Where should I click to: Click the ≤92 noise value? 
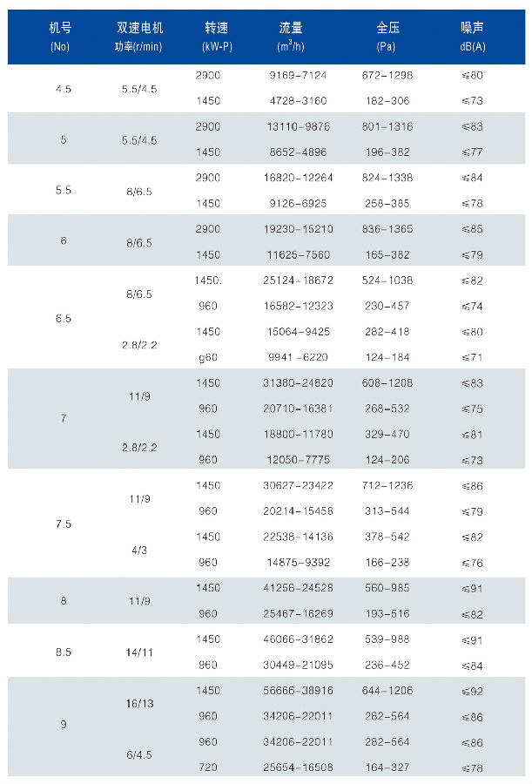tap(473, 690)
